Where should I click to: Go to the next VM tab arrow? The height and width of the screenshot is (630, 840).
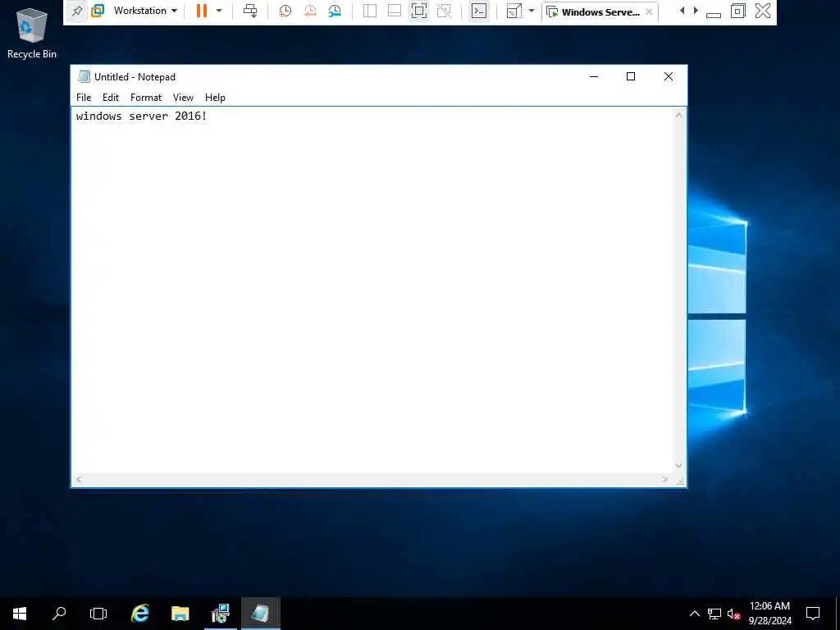696,11
